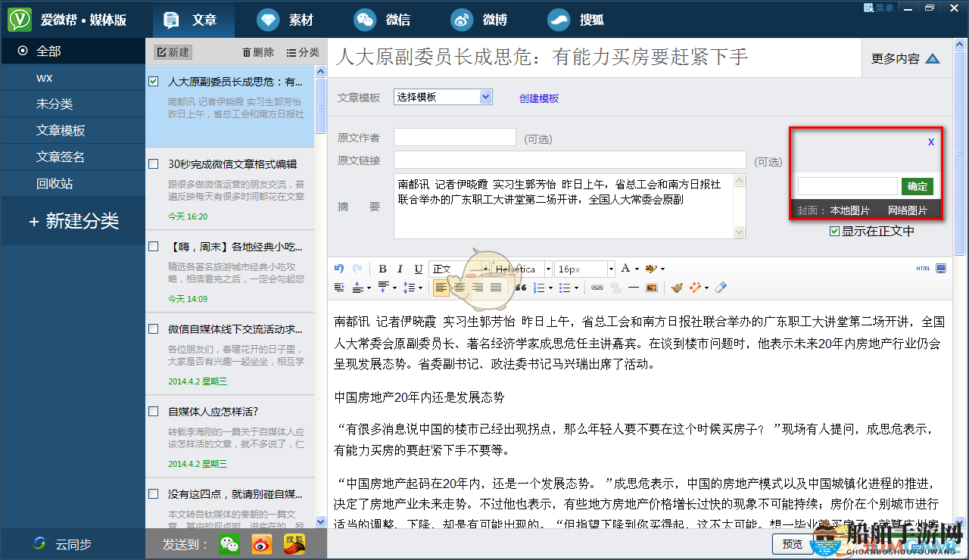Click the format brush icon
This screenshot has height=560, width=969.
[x=677, y=288]
